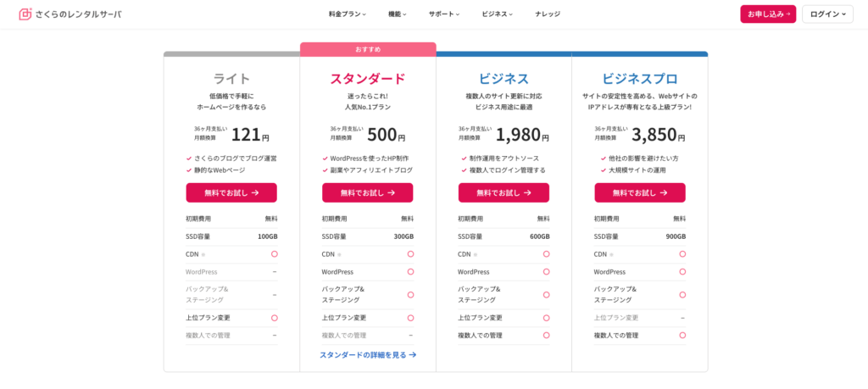Click the CDN info icon in ライト plan

click(x=203, y=254)
